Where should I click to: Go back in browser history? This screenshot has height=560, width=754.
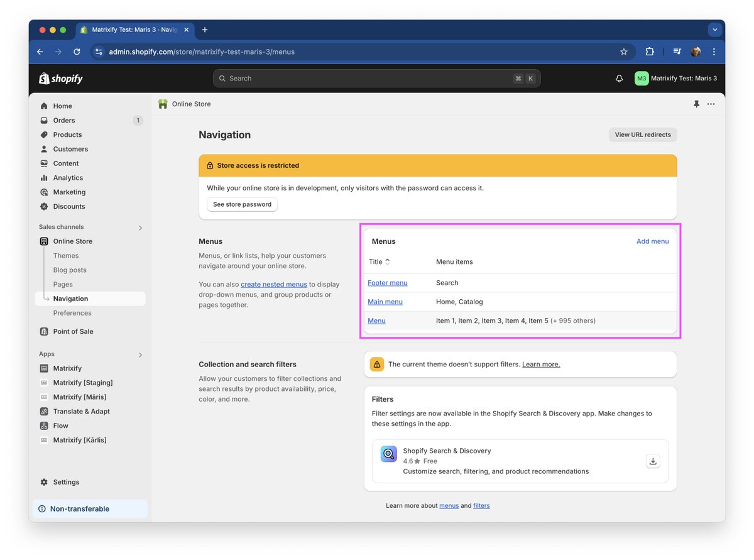(x=40, y=52)
